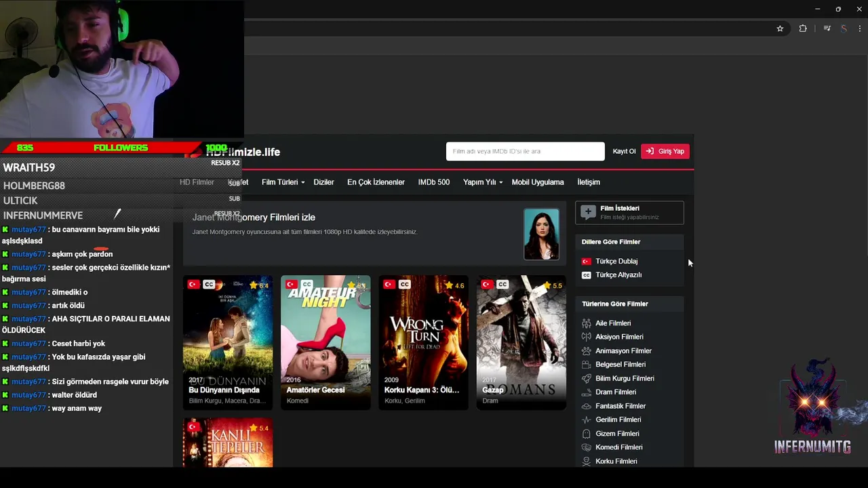
Task: Open the Chrome three-dot menu
Action: [x=860, y=28]
